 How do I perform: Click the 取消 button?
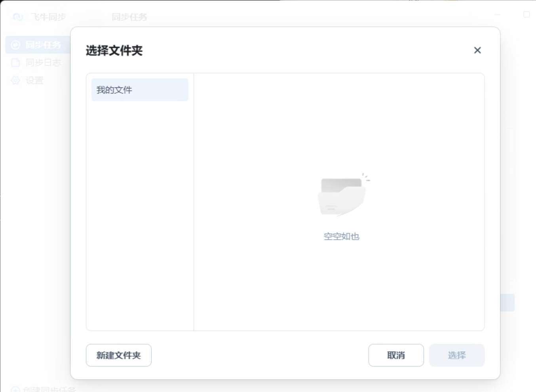click(x=396, y=355)
